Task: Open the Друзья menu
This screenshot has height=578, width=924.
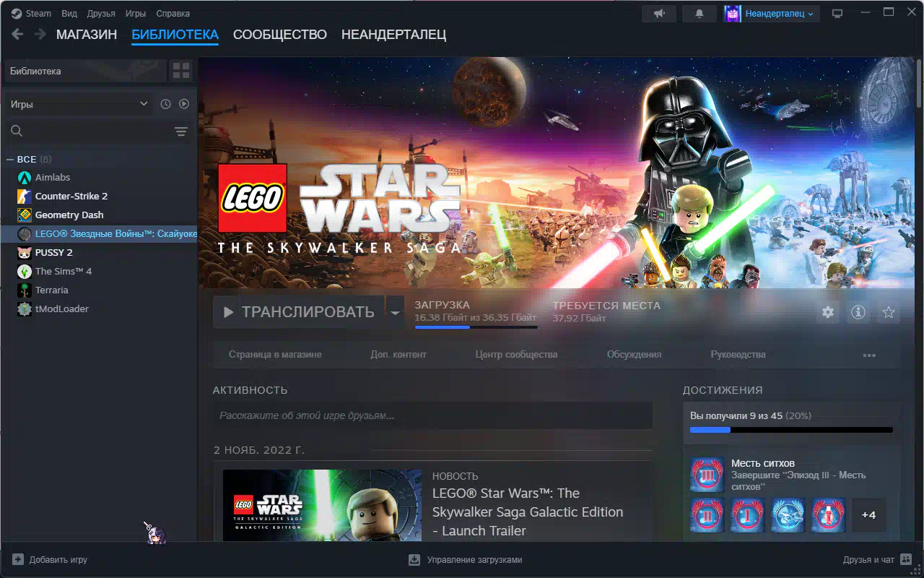Action: tap(101, 14)
